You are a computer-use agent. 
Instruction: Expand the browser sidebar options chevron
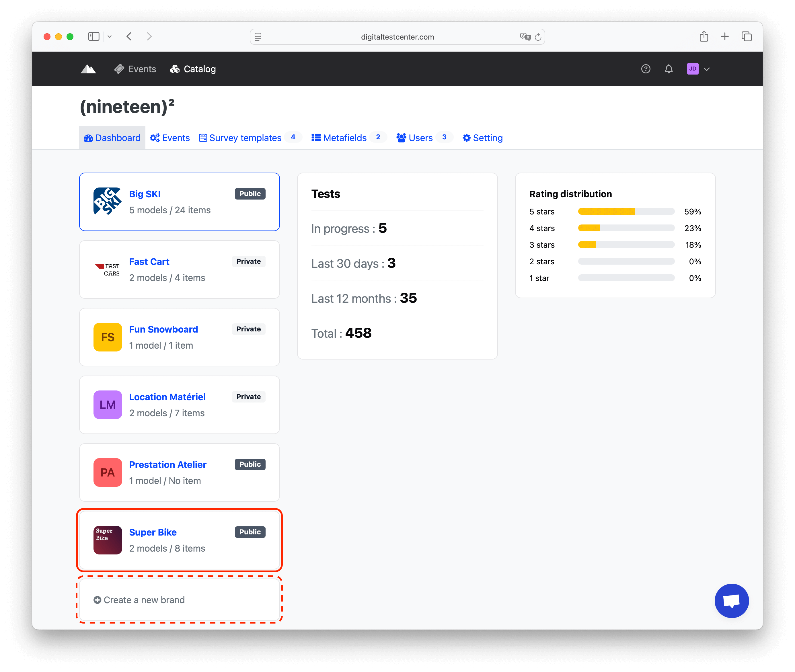pos(110,36)
